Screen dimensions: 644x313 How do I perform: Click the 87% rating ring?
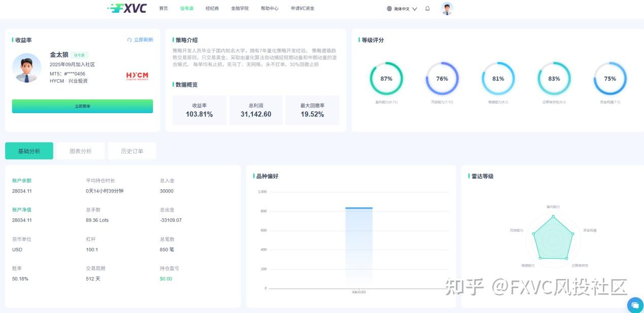386,79
